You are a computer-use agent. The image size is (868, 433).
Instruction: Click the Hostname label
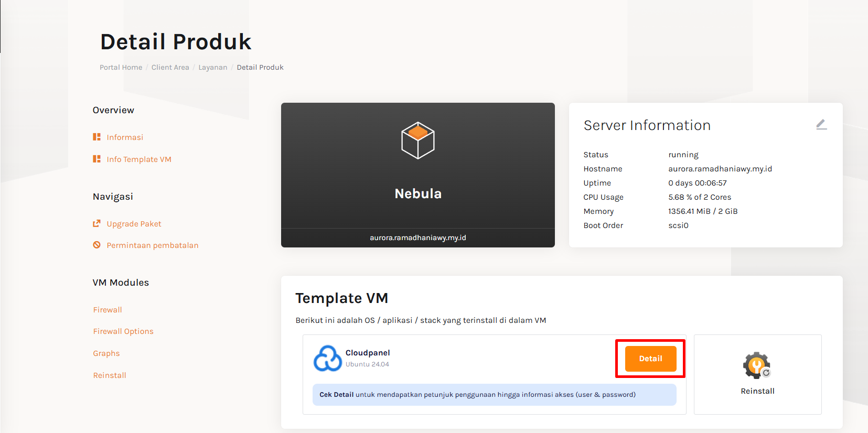(603, 169)
